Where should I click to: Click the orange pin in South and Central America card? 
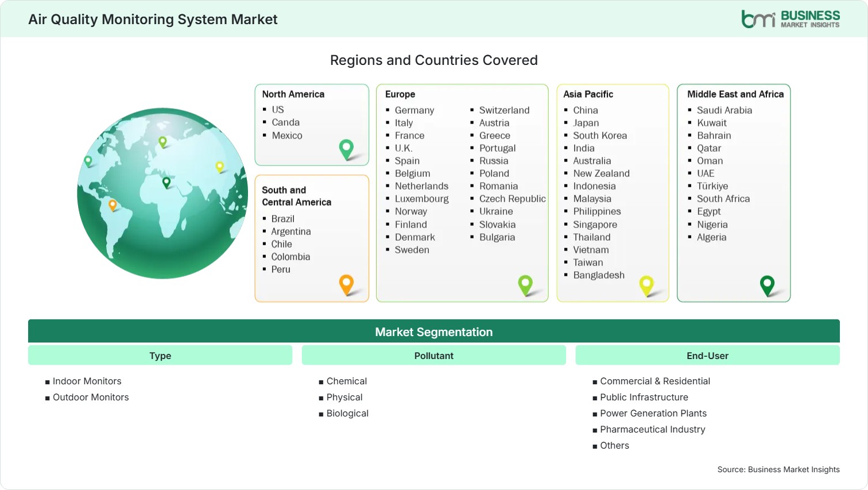[346, 285]
